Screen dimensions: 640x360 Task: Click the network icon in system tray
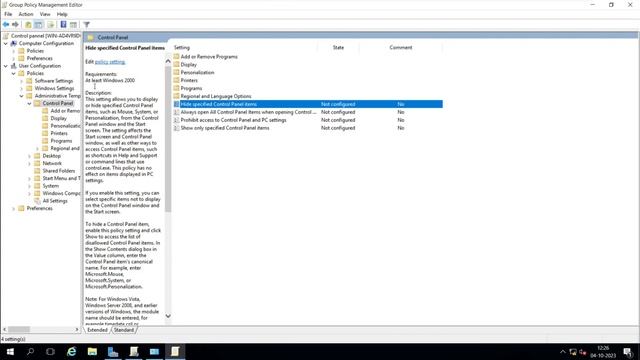573,352
